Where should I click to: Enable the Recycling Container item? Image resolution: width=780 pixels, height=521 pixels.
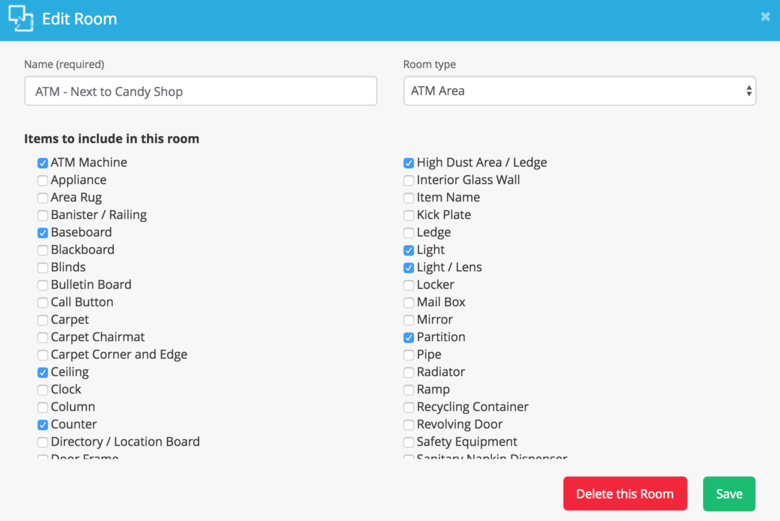[x=409, y=408]
